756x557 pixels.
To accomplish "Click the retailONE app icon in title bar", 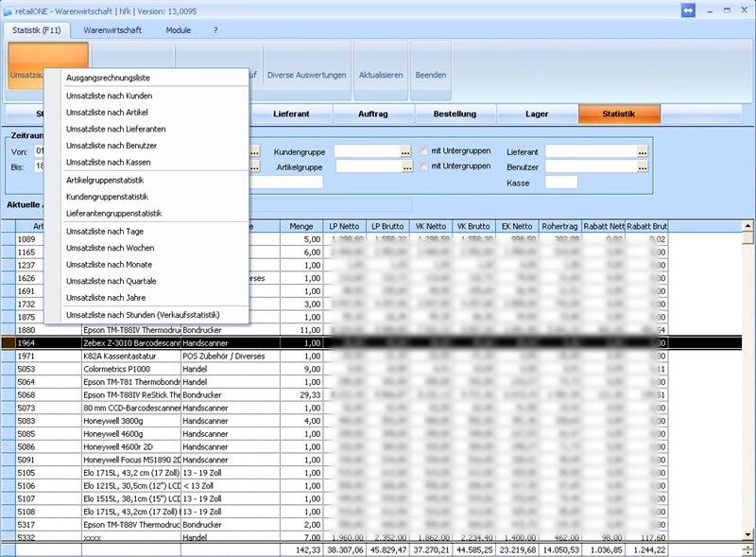I will [9, 9].
